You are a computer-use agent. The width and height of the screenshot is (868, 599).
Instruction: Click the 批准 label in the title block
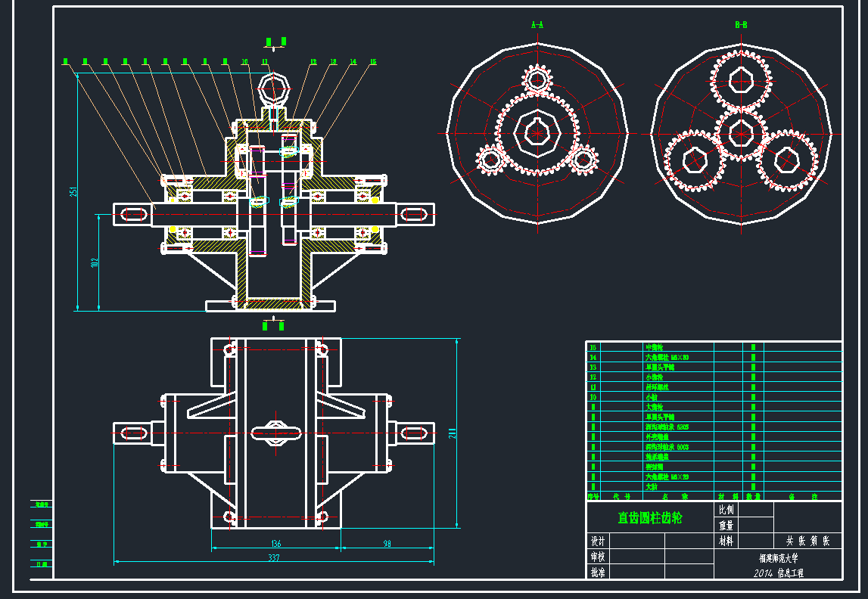click(x=598, y=573)
